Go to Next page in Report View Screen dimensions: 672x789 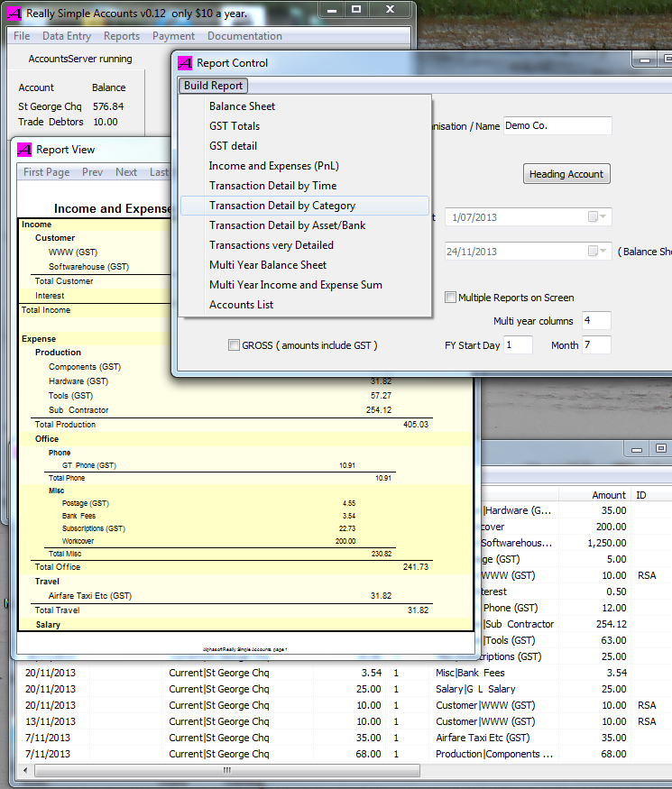(126, 172)
